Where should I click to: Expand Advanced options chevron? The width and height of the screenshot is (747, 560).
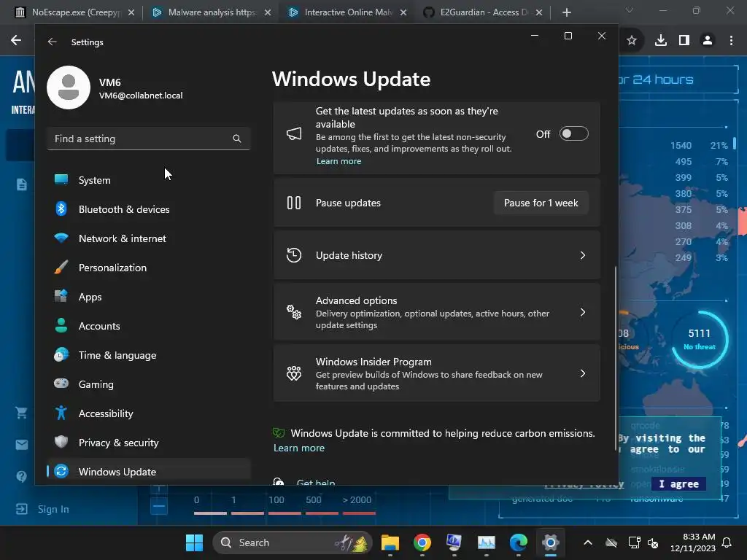[583, 312]
